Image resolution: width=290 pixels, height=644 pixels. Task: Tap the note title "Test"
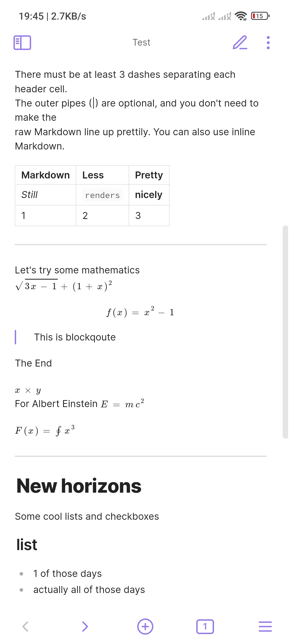coord(142,42)
